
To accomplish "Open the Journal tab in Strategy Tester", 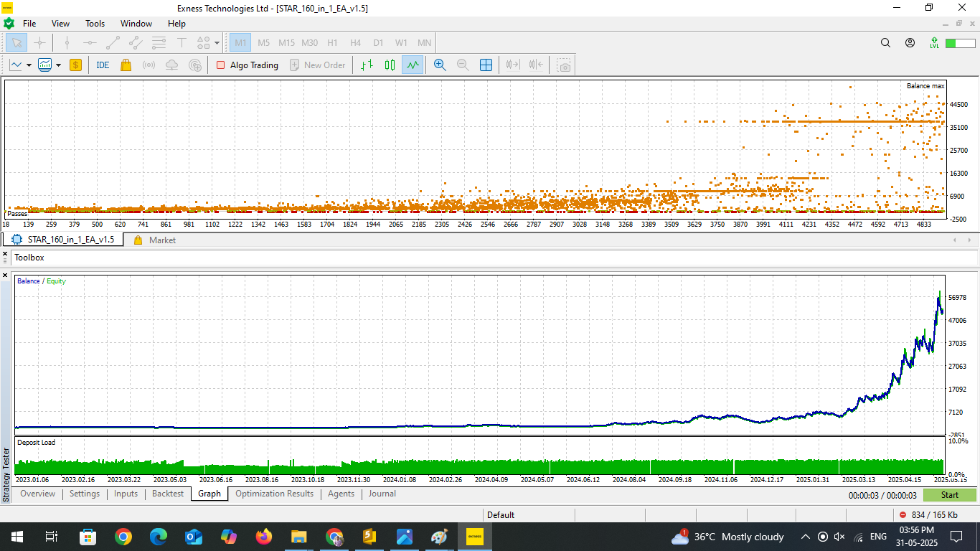I will pyautogui.click(x=382, y=494).
